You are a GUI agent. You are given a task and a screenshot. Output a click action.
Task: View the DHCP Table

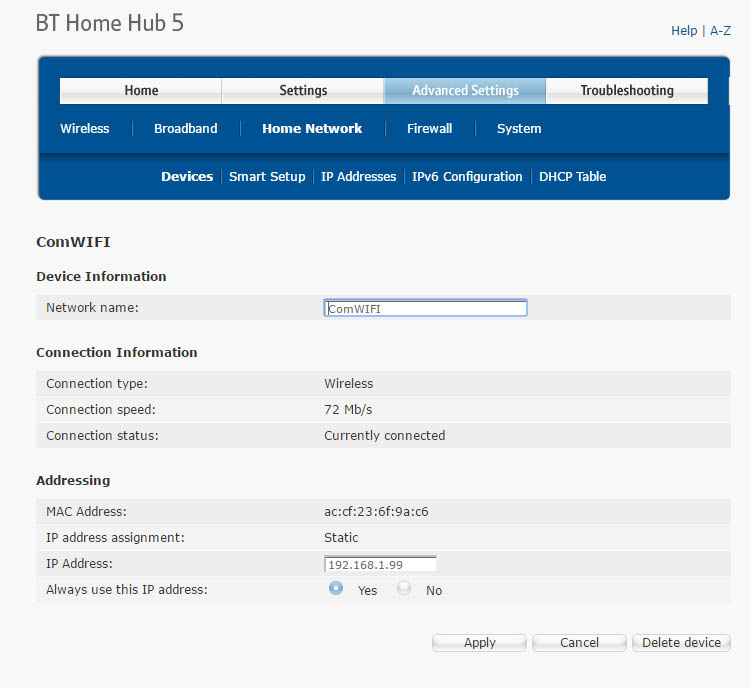(572, 177)
